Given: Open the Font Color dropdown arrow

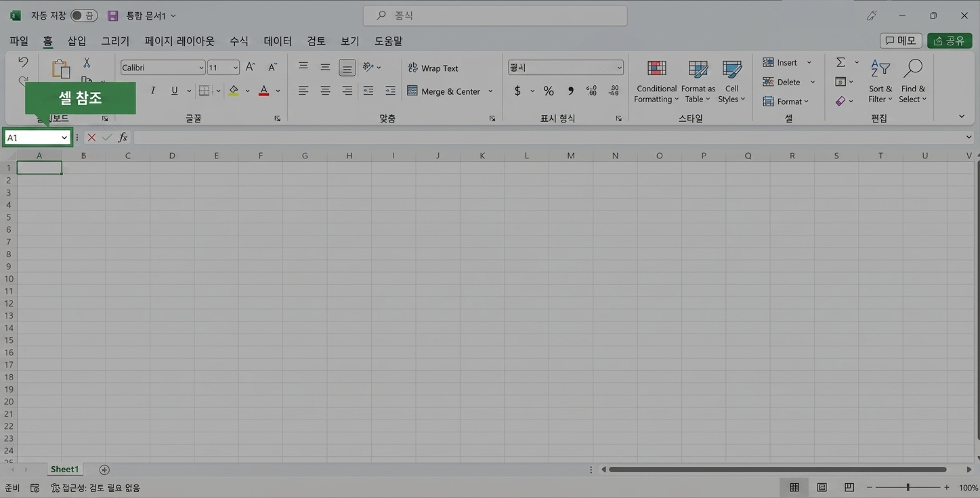Looking at the screenshot, I should [278, 91].
